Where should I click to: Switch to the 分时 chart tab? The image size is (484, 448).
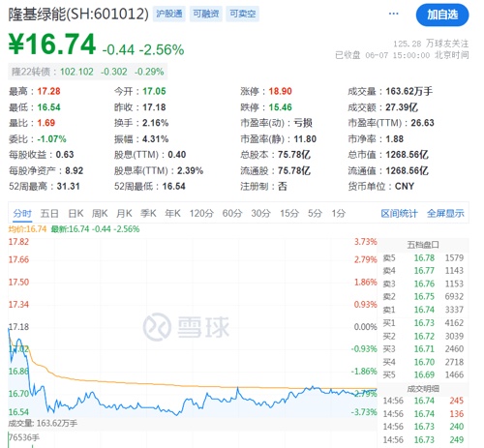(x=22, y=214)
